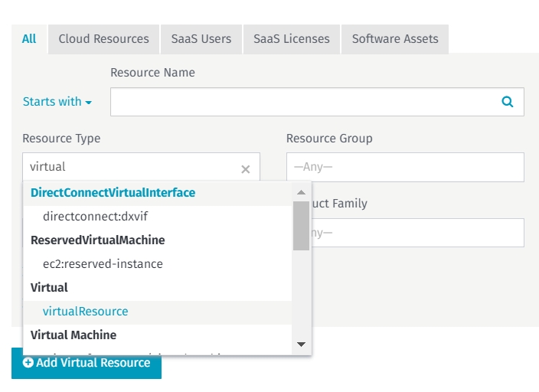The height and width of the screenshot is (392, 539).
Task: Switch to the All tab
Action: pyautogui.click(x=29, y=39)
